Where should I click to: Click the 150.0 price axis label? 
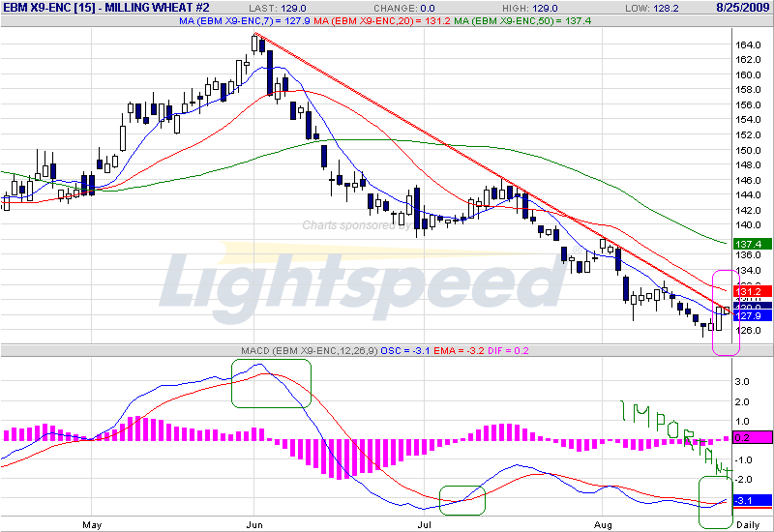click(748, 150)
